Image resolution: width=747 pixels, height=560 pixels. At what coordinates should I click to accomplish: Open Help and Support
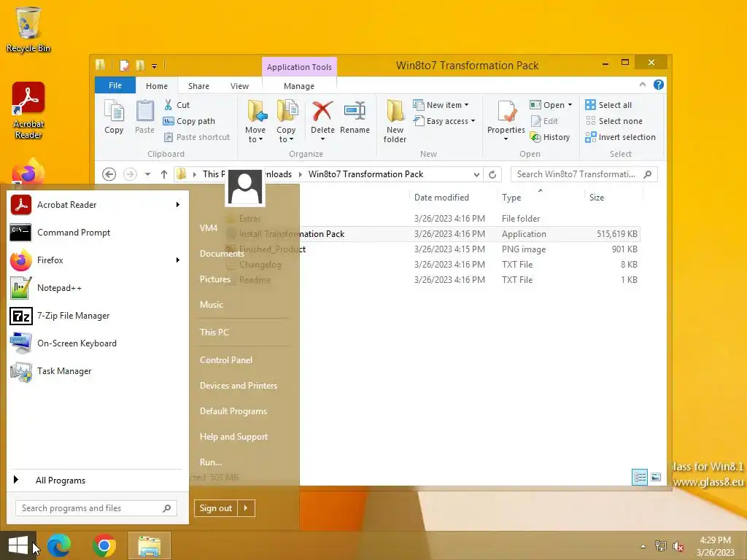tap(233, 437)
